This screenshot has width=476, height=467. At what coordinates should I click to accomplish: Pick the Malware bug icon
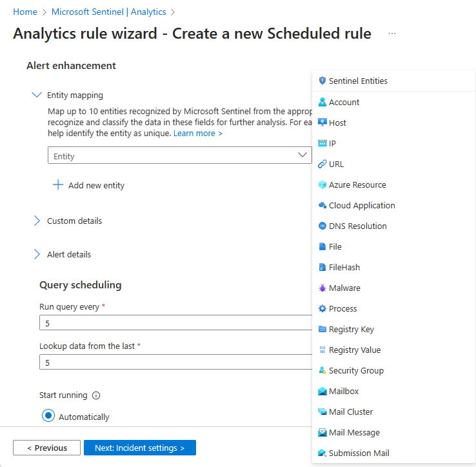tap(322, 288)
